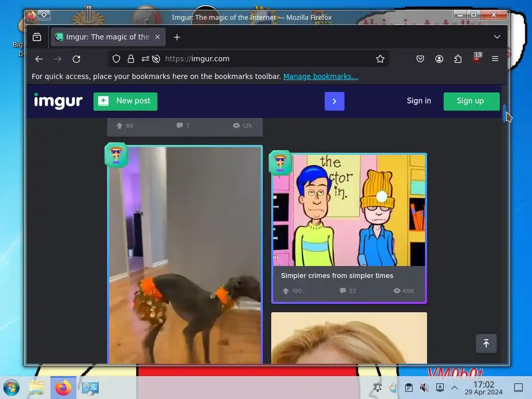Screen dimensions: 532x399
Task: Select the Imgur: The magic of the tab
Action: 108,37
